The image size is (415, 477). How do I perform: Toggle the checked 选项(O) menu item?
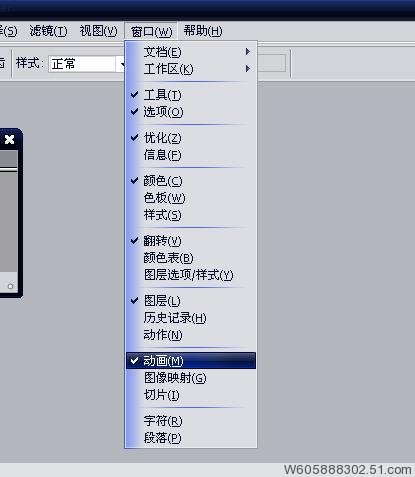(191, 112)
